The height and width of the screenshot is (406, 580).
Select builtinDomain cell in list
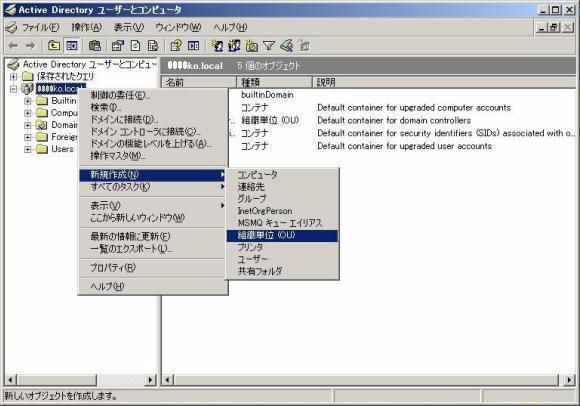(267, 95)
